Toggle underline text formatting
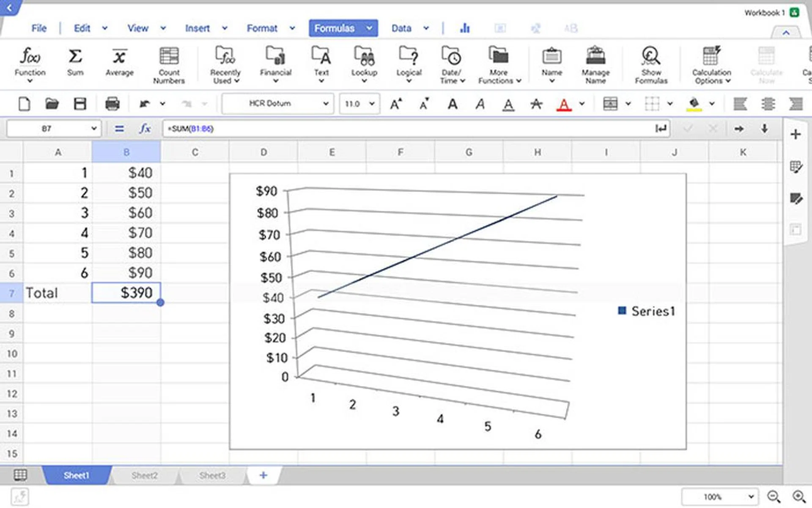 point(508,104)
